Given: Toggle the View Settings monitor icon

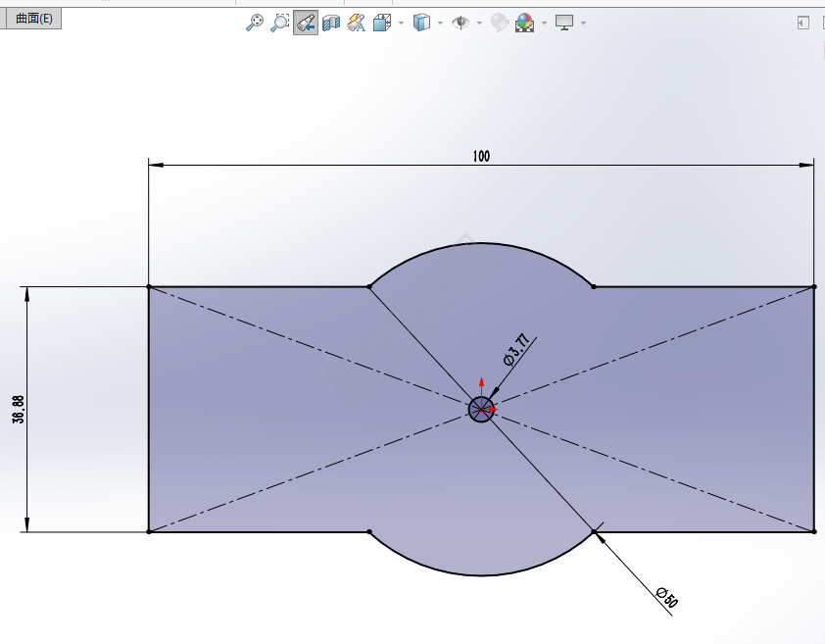Looking at the screenshot, I should click(x=563, y=23).
